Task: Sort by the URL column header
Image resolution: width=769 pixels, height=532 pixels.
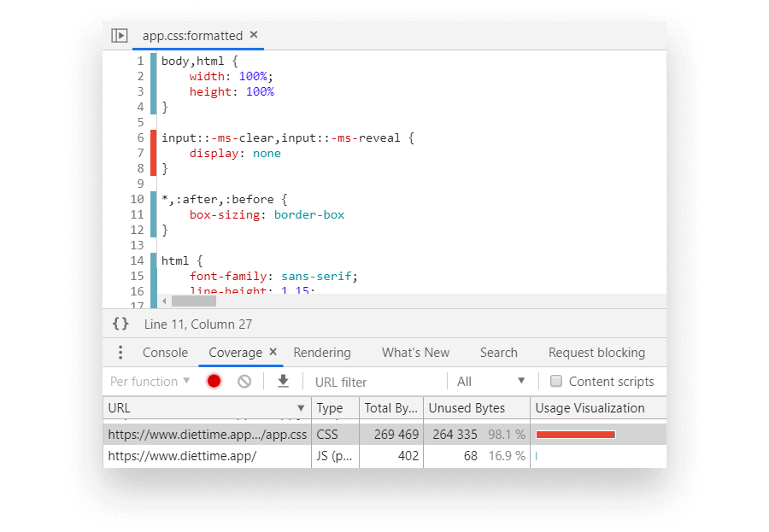Action: (207, 408)
